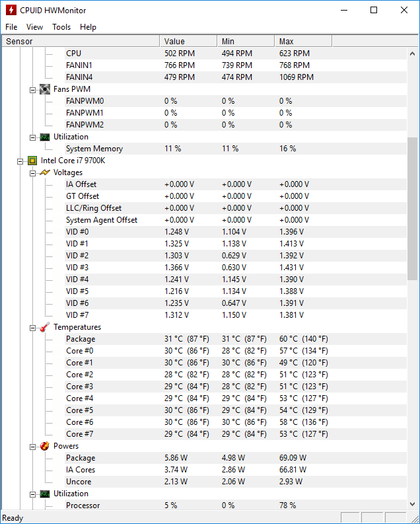Click the Voltages lightning icon

pyautogui.click(x=45, y=172)
